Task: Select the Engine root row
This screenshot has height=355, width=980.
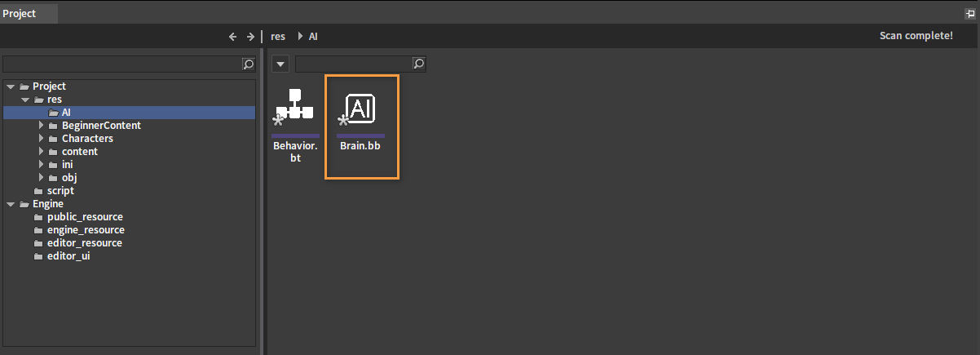Action: pos(130,204)
